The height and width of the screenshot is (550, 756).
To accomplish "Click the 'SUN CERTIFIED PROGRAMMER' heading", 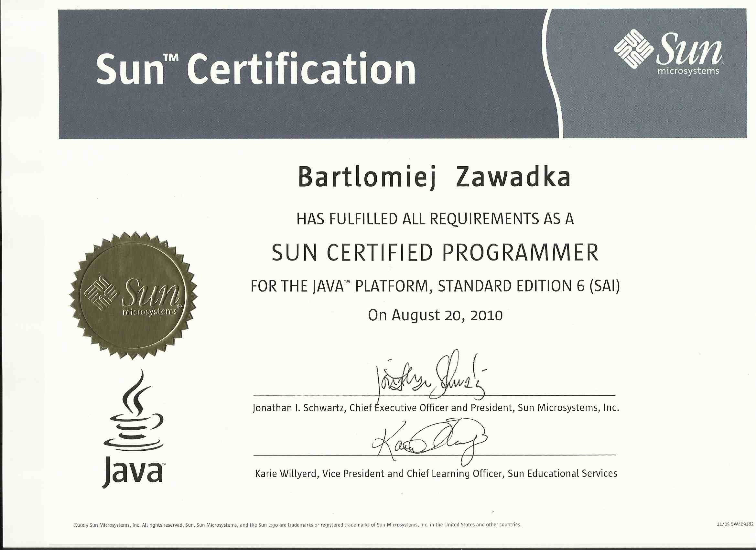I will click(435, 252).
